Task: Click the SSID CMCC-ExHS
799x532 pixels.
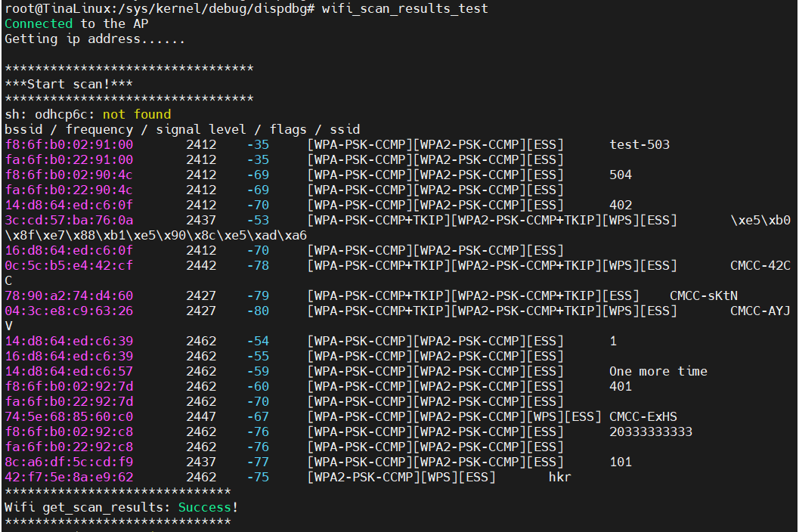Action: click(x=643, y=416)
